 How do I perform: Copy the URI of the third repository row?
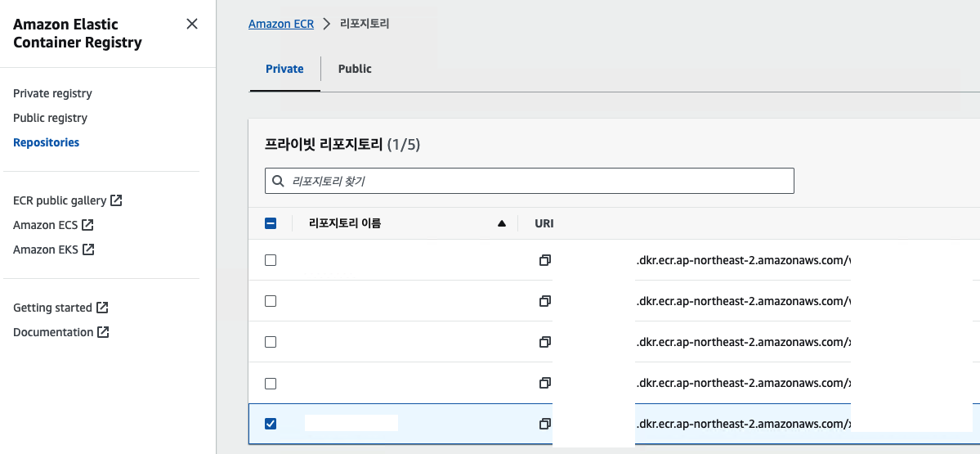[x=545, y=342]
